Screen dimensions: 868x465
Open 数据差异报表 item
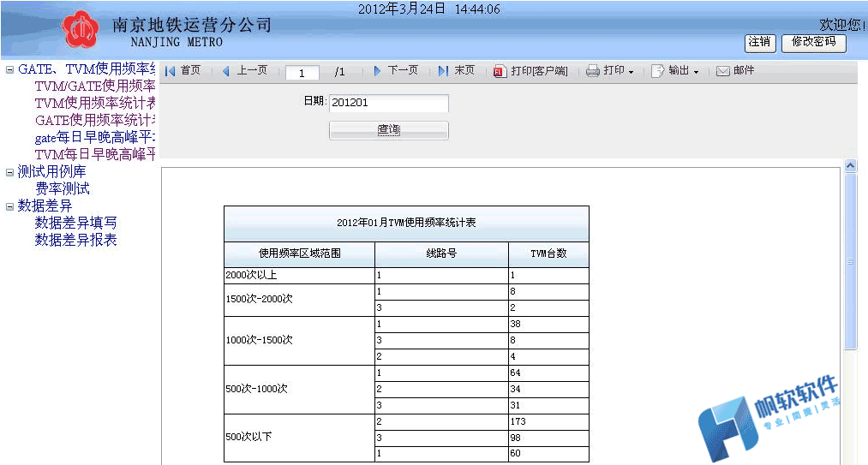click(76, 241)
